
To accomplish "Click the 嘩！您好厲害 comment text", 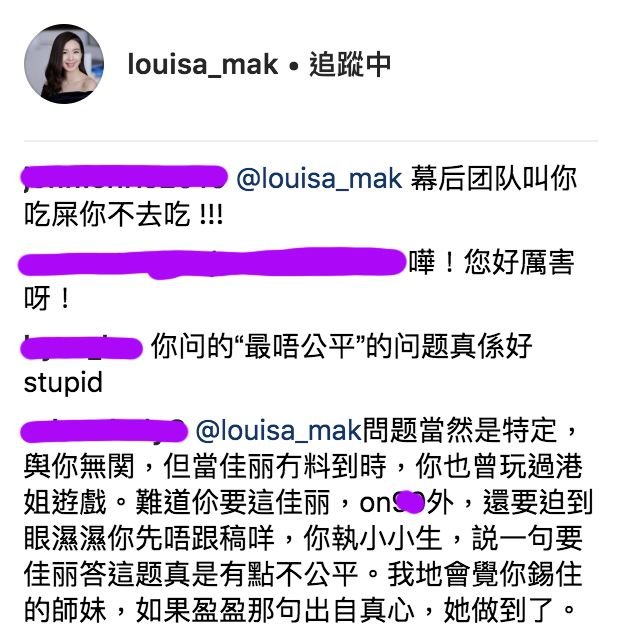I will (x=491, y=263).
